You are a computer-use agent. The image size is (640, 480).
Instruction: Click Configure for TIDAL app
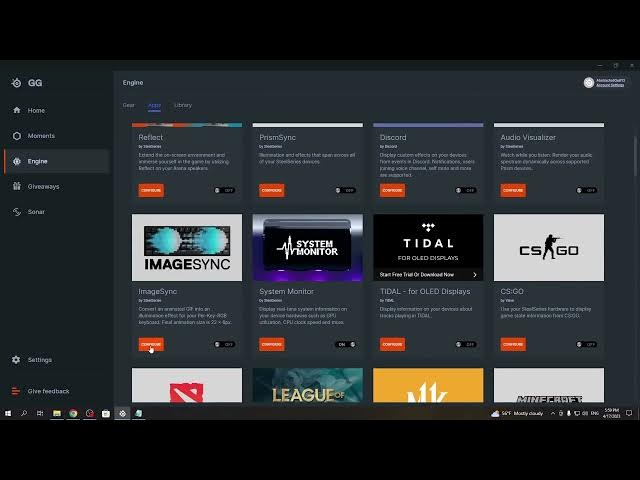tap(393, 344)
